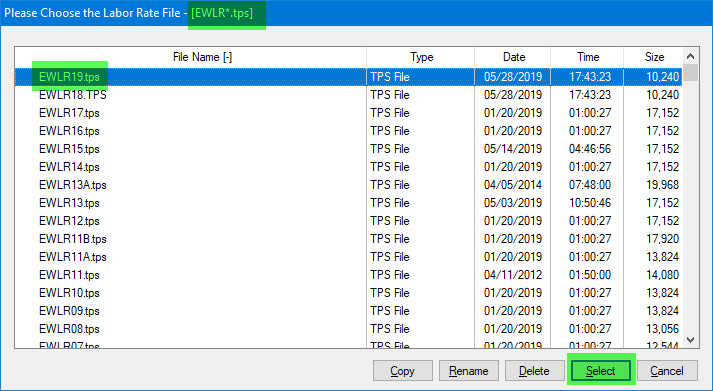Image resolution: width=713 pixels, height=391 pixels.
Task: Click time 17:43:23 in EWLR18.TPS row
Action: pyautogui.click(x=590, y=95)
